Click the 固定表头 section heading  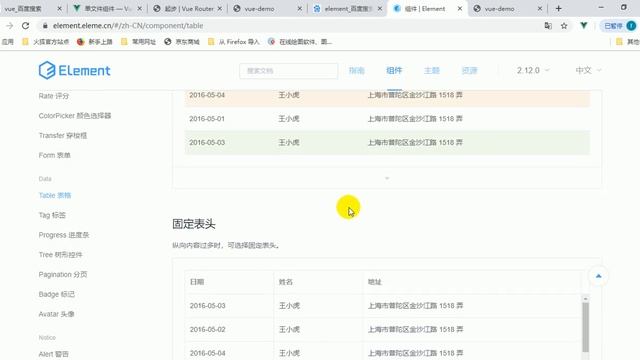click(193, 224)
